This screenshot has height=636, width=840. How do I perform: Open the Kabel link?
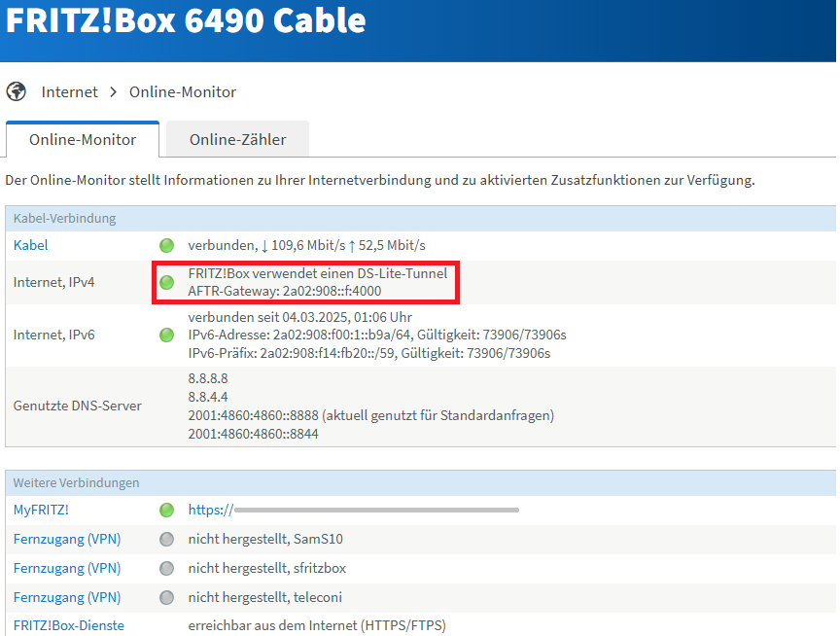click(x=30, y=245)
